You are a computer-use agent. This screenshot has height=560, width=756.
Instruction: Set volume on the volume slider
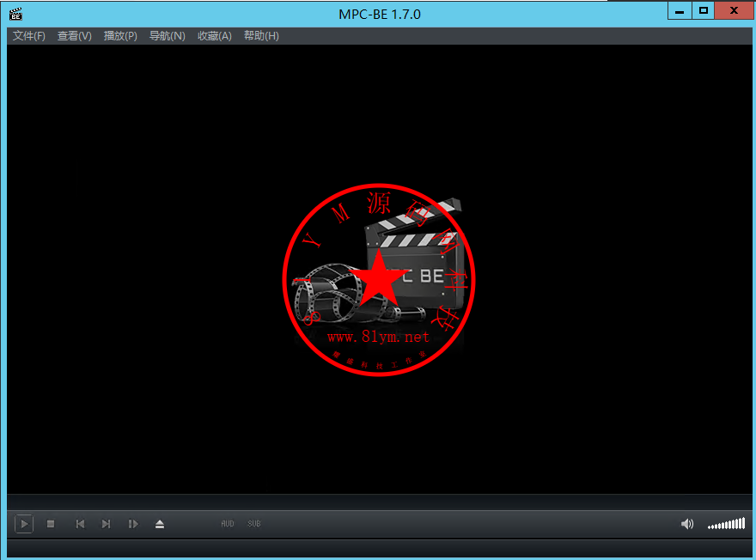(726, 524)
